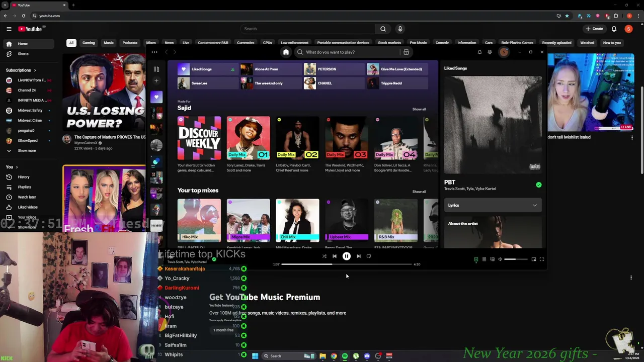Click the YouTube voice search microphone
This screenshot has height=362, width=644.
coord(400,29)
